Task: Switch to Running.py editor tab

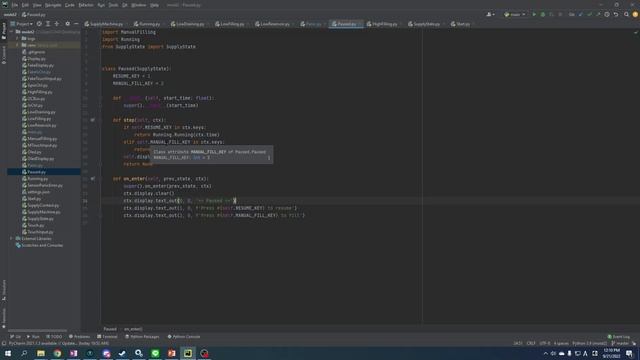Action: point(149,24)
